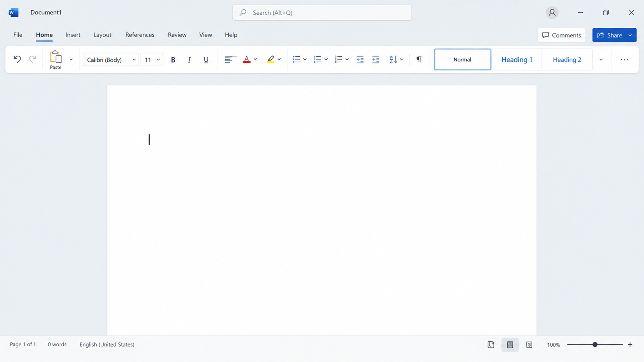This screenshot has height=362, width=644.
Task: Toggle Bold formatting
Action: [x=173, y=60]
